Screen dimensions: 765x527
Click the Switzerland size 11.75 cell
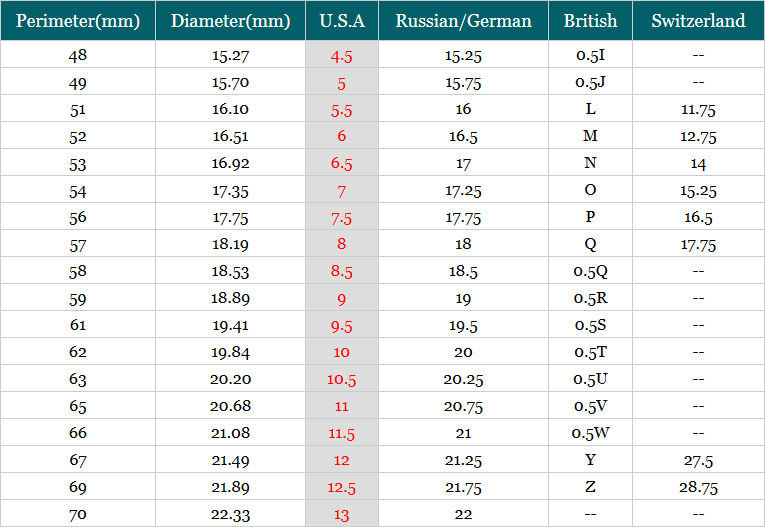[x=698, y=110]
